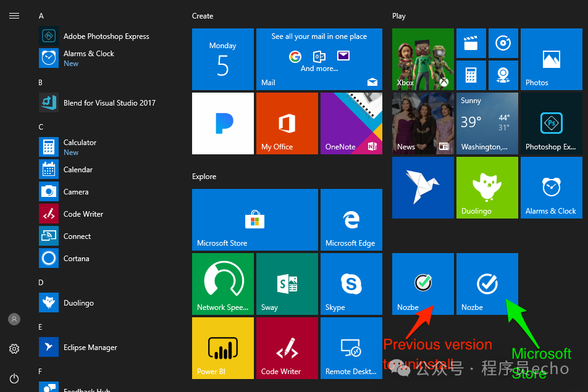Launch the Microsoft Store tile
Viewport: 588px width, 392px height.
click(x=254, y=219)
